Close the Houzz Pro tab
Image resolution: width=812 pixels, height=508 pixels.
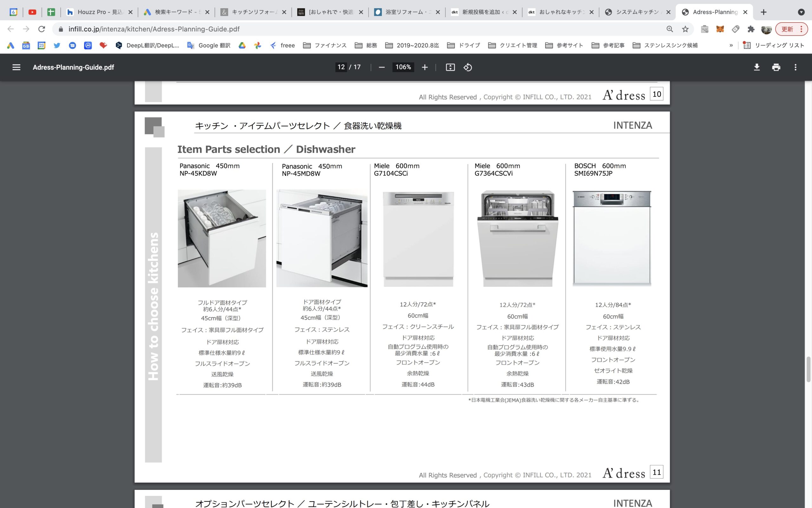131,12
